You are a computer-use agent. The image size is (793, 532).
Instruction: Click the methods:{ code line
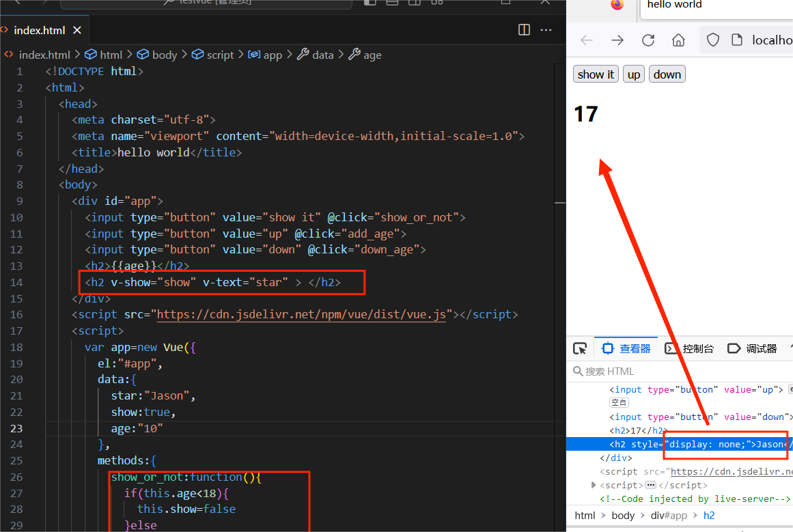[127, 461]
